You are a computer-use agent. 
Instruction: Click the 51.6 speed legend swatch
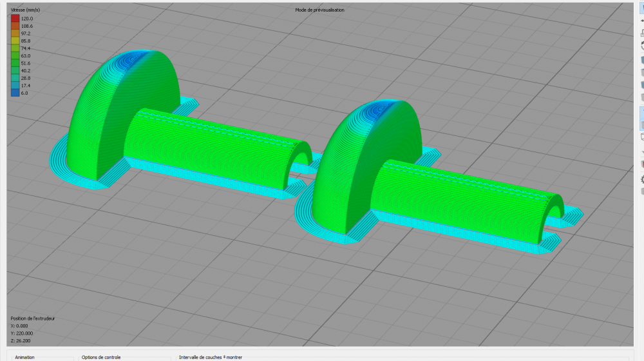[x=15, y=63]
